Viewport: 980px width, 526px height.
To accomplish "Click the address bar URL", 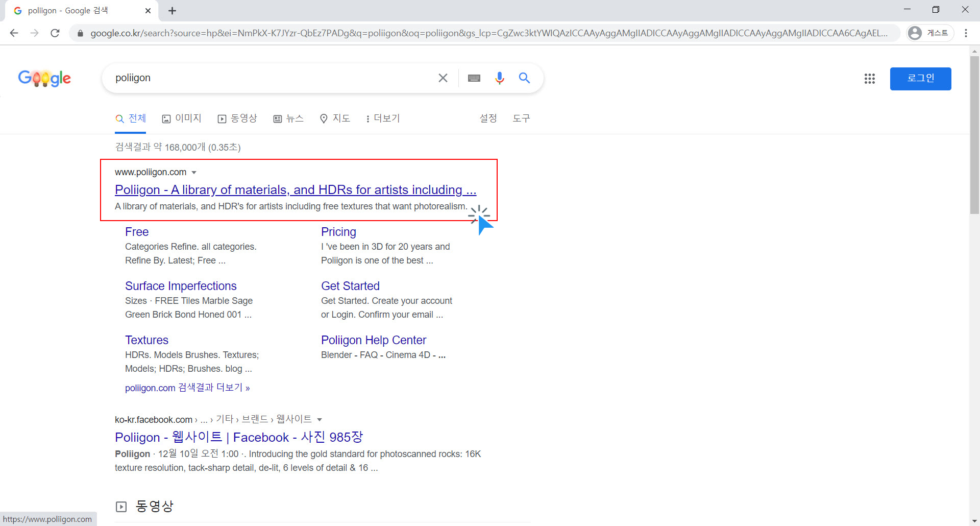I will point(488,33).
